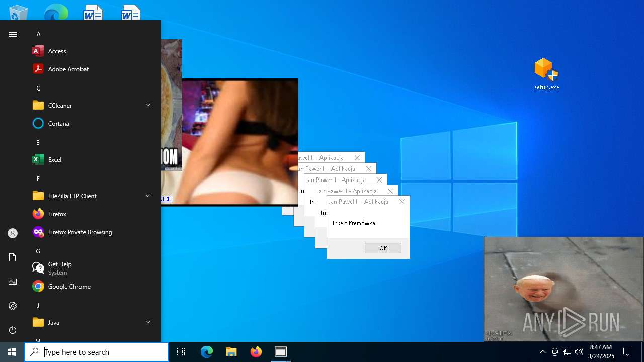
Task: Jump to letter C section header
Action: pyautogui.click(x=38, y=88)
